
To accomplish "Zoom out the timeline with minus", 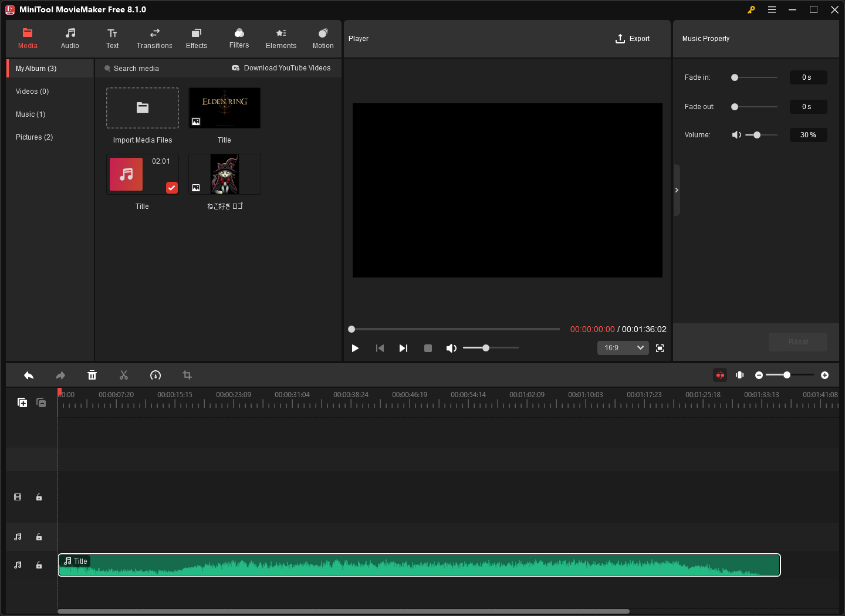I will click(759, 375).
